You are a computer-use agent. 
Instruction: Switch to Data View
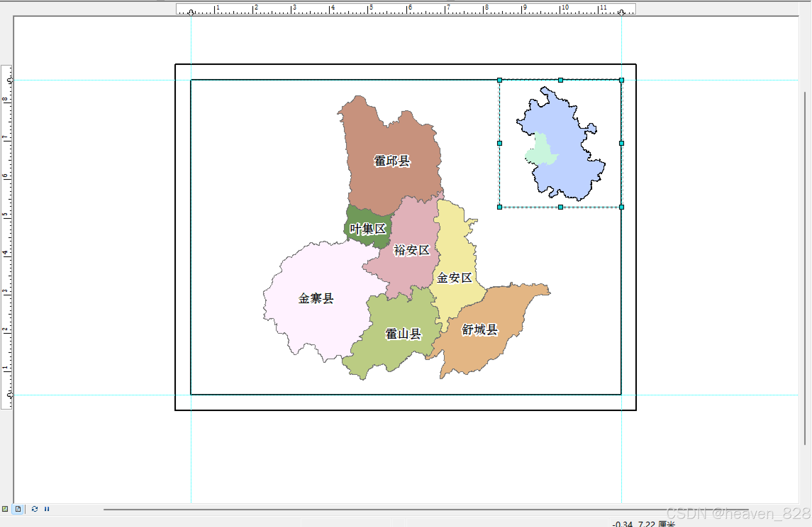[x=5, y=509]
